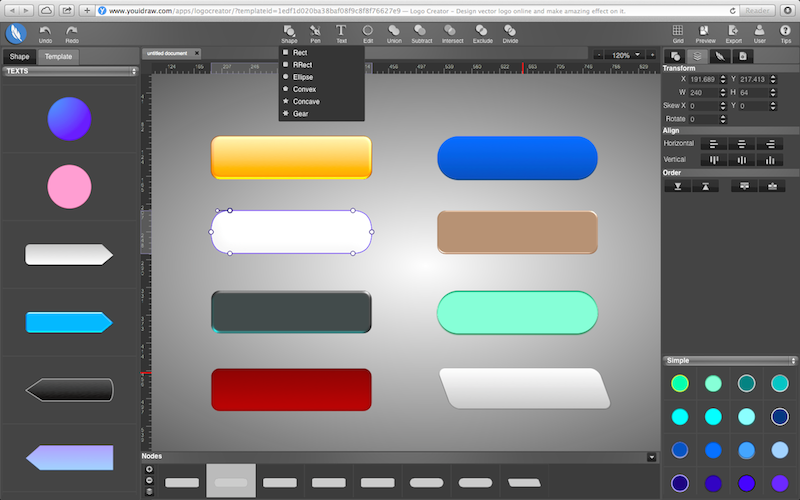Open the TEXTS category dropdown
This screenshot has height=500, width=800.
pos(70,71)
